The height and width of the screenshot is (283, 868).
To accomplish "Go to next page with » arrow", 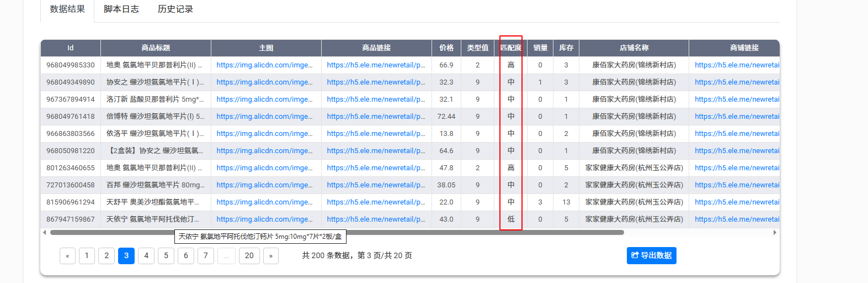I will coord(270,255).
